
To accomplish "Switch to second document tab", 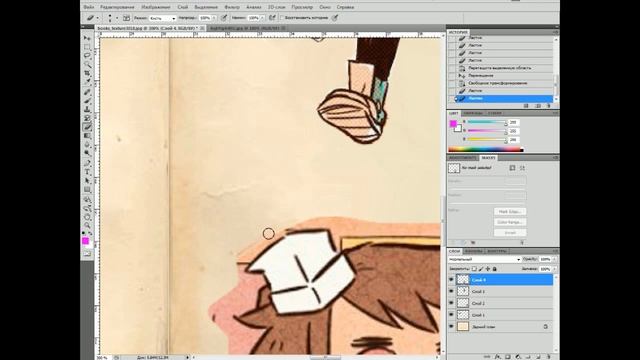I will [247, 28].
